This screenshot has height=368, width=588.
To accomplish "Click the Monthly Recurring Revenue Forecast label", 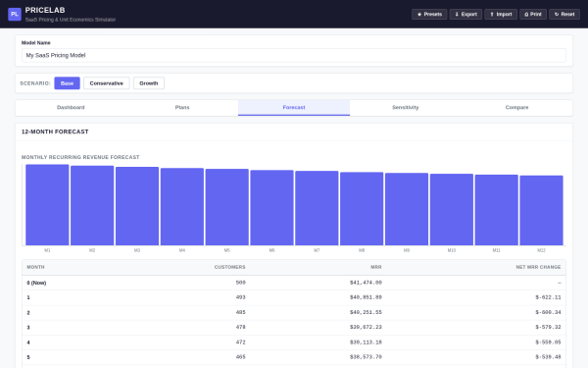I will pos(80,157).
